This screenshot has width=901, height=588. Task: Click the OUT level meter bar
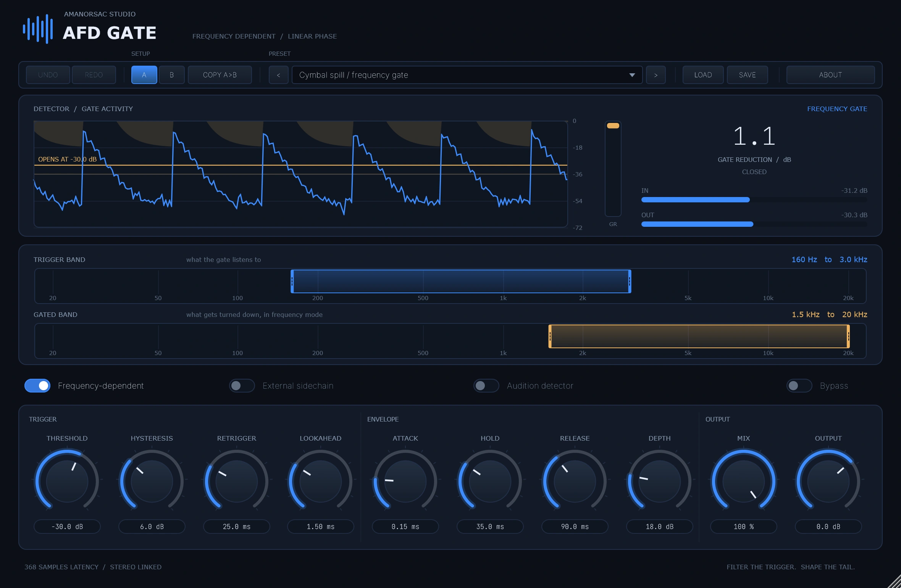754,224
